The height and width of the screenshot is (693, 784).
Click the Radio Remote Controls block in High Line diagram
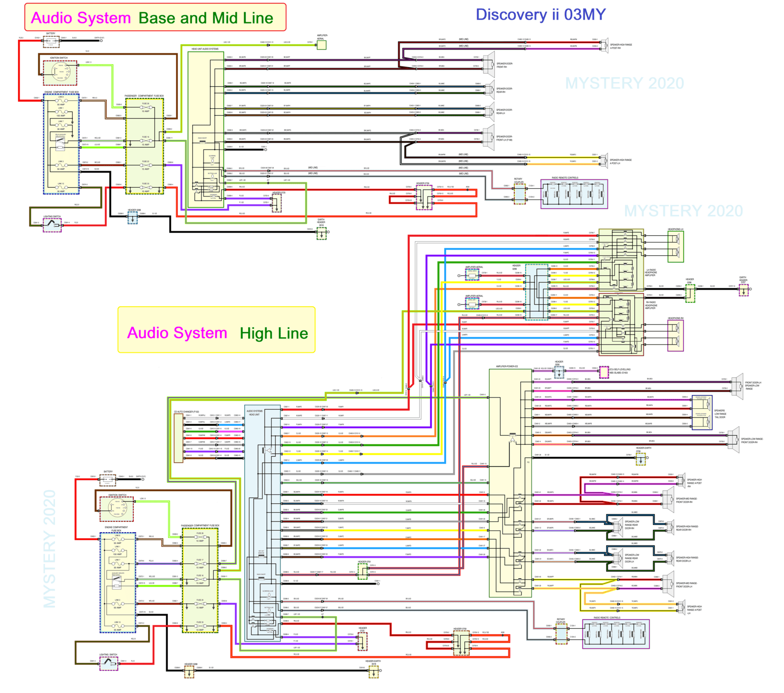616,634
